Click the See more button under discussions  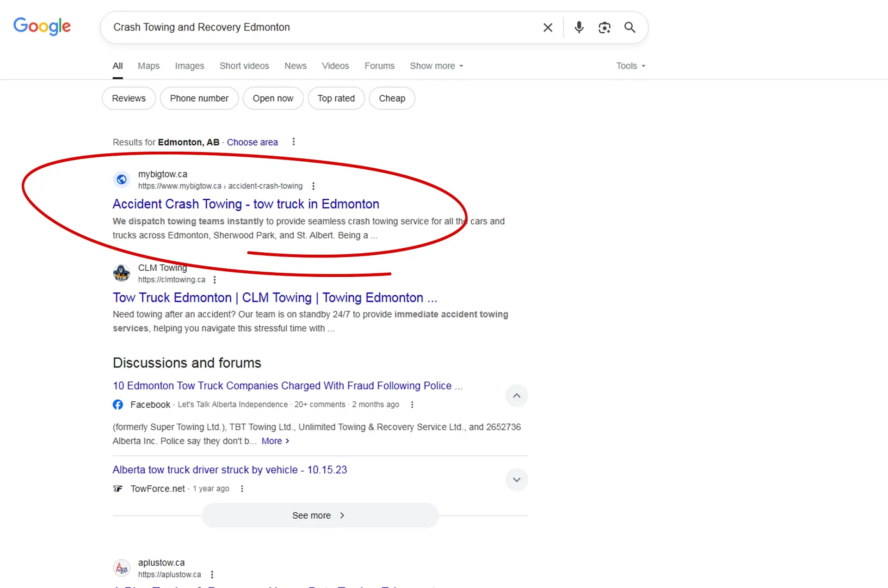coord(320,515)
